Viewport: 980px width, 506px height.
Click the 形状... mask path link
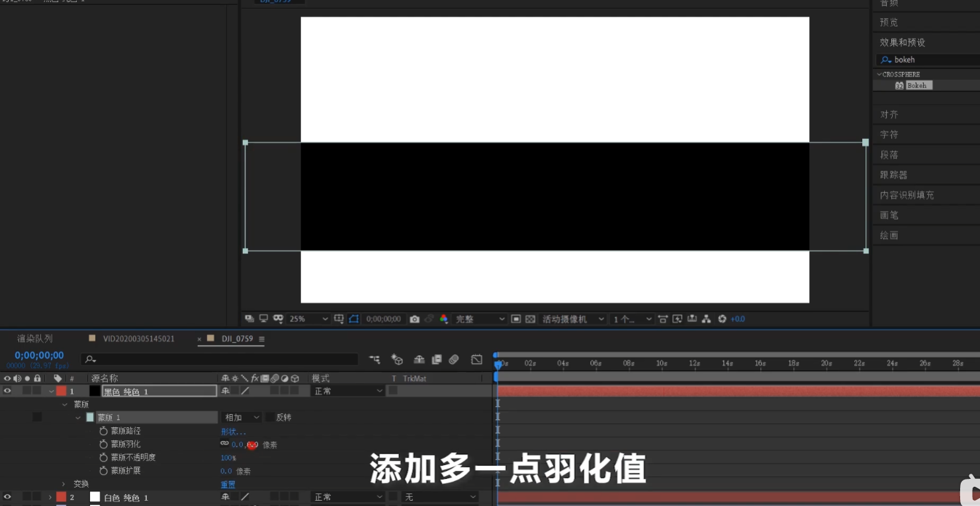[234, 431]
